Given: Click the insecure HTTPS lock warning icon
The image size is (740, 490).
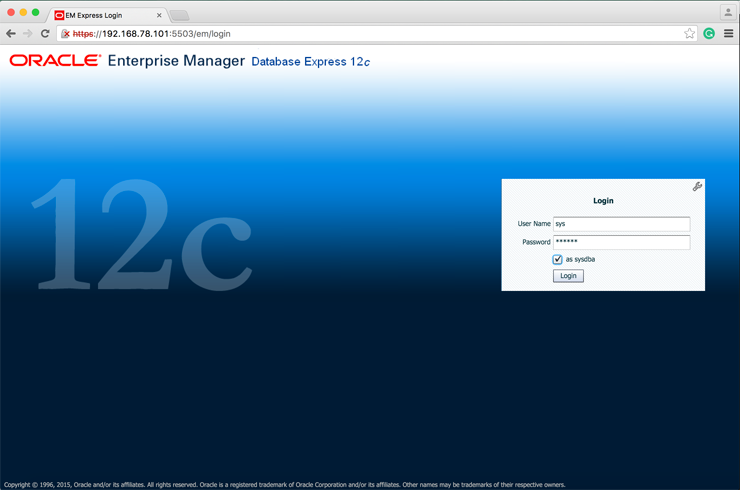Looking at the screenshot, I should [66, 34].
